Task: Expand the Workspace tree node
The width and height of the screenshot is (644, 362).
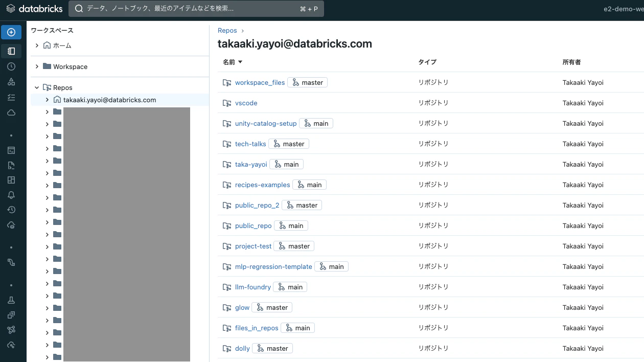Action: coord(37,66)
